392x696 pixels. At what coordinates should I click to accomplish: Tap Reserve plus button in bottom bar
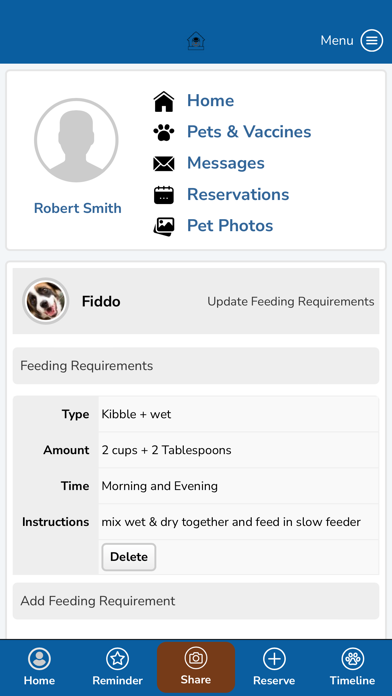tap(274, 667)
